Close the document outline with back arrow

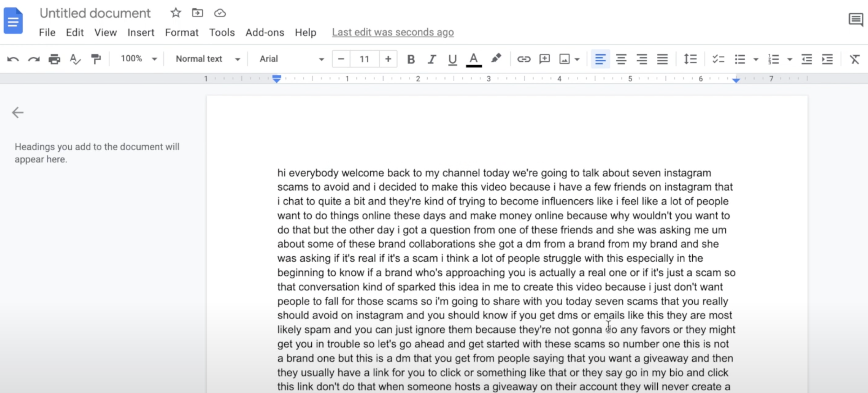(18, 112)
